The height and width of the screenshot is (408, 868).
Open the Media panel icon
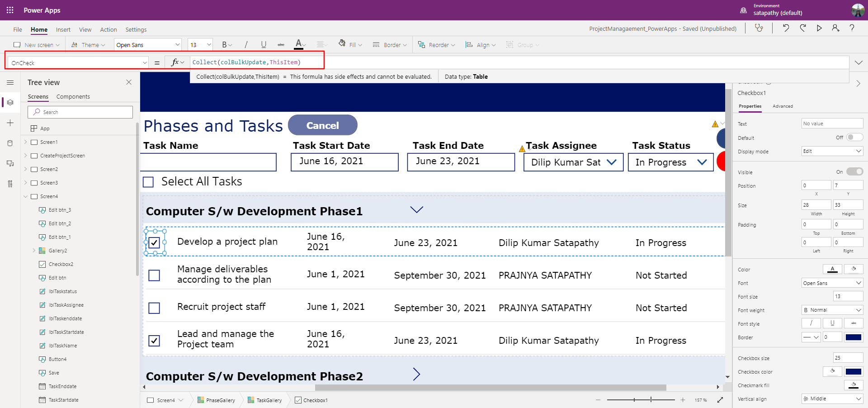10,163
